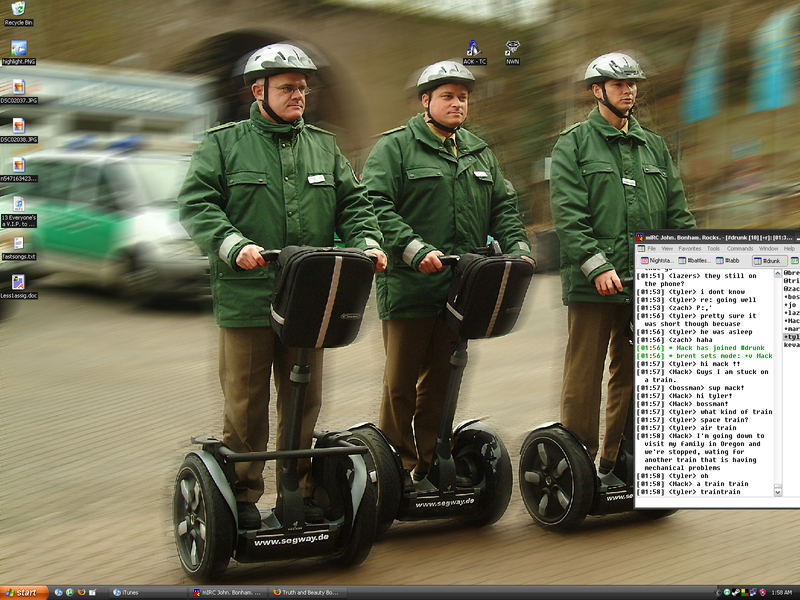
Task: Click the '<tyler> space train?' message
Action: [x=692, y=420]
